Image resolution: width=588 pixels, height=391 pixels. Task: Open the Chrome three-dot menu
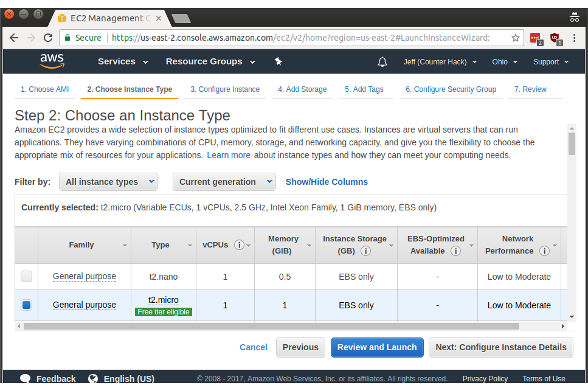coord(574,38)
